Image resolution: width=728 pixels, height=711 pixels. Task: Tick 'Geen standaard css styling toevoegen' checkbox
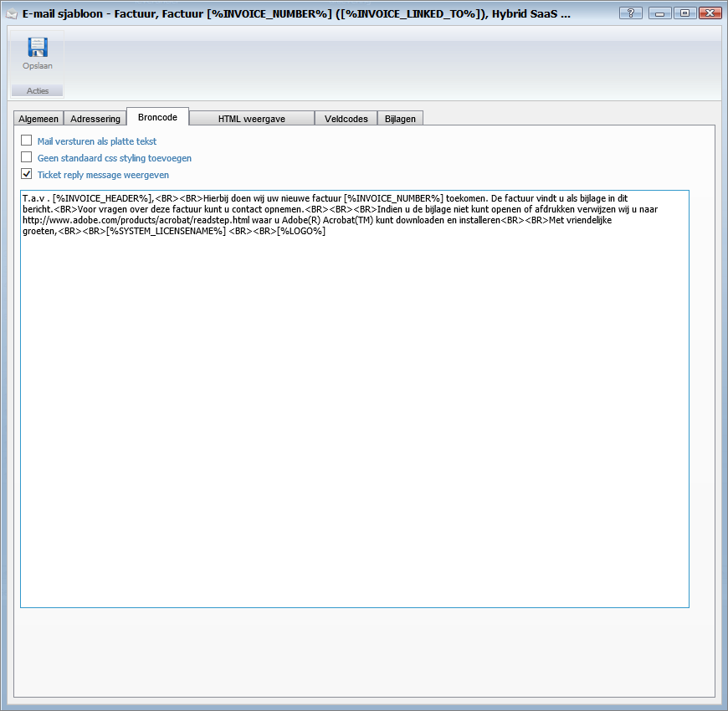tap(27, 157)
